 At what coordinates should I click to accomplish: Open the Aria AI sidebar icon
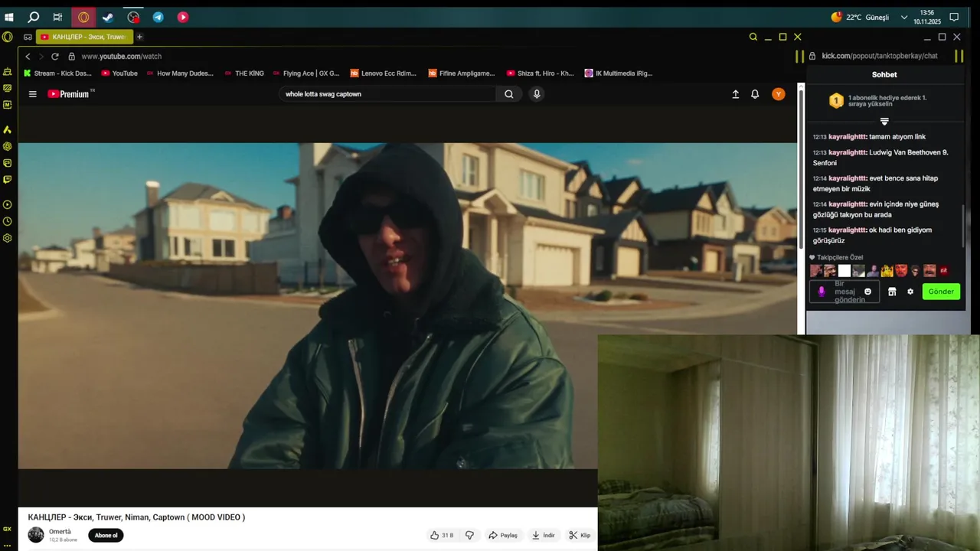point(7,129)
